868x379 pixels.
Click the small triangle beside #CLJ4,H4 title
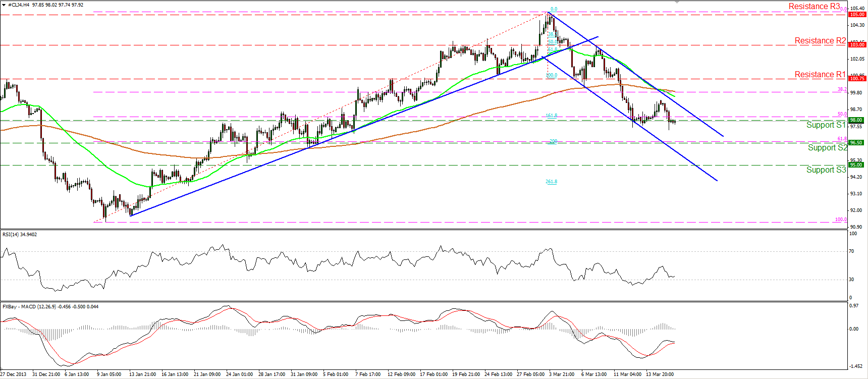point(4,5)
